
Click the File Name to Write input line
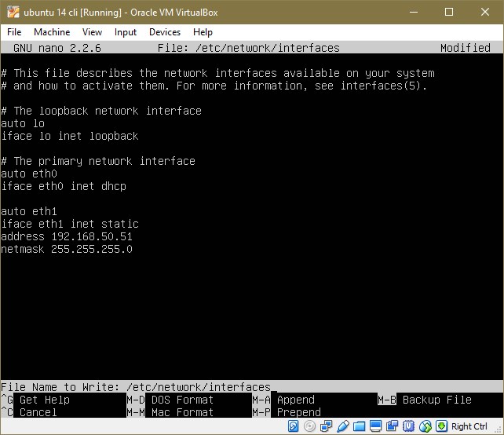[252, 387]
